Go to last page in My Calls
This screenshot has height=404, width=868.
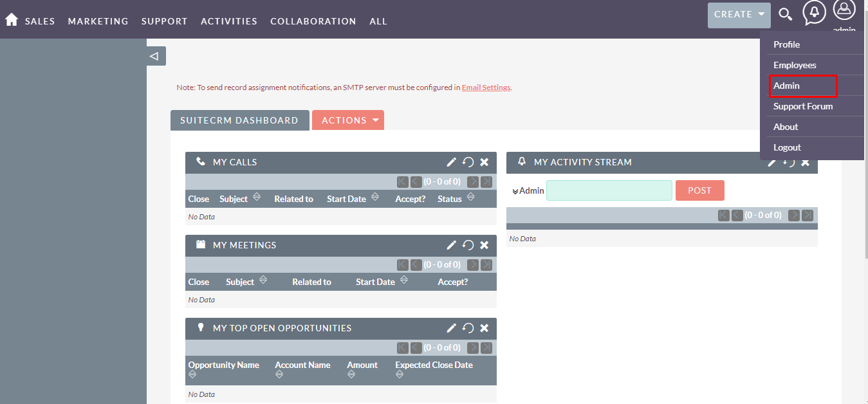486,181
